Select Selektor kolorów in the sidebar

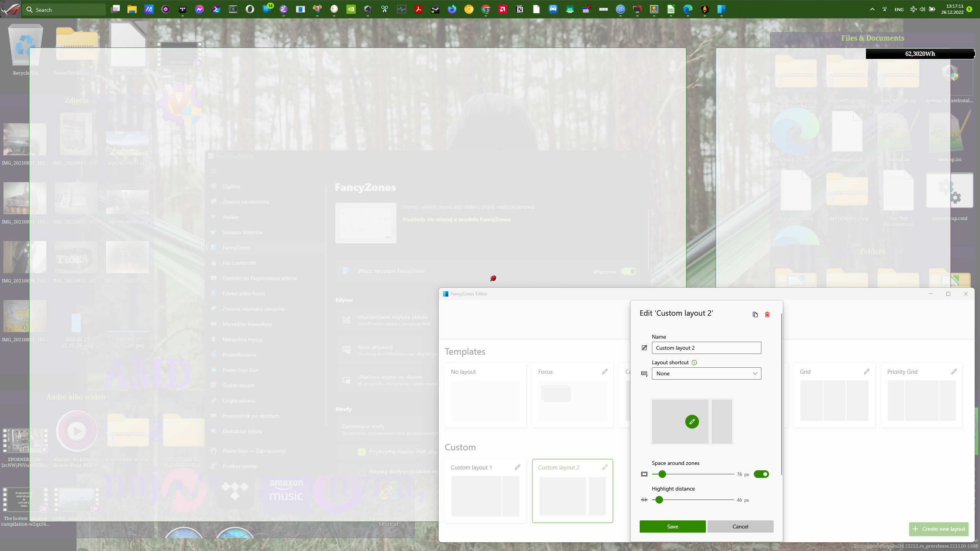click(242, 232)
